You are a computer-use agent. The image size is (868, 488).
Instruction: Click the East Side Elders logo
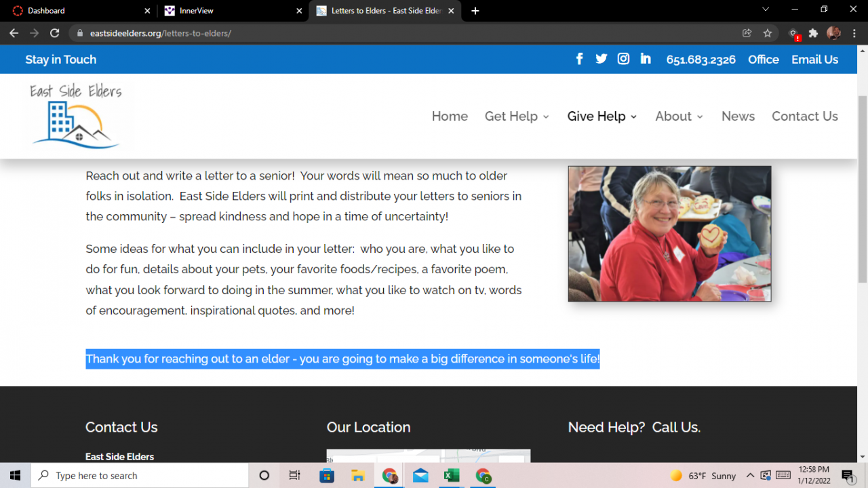click(76, 116)
